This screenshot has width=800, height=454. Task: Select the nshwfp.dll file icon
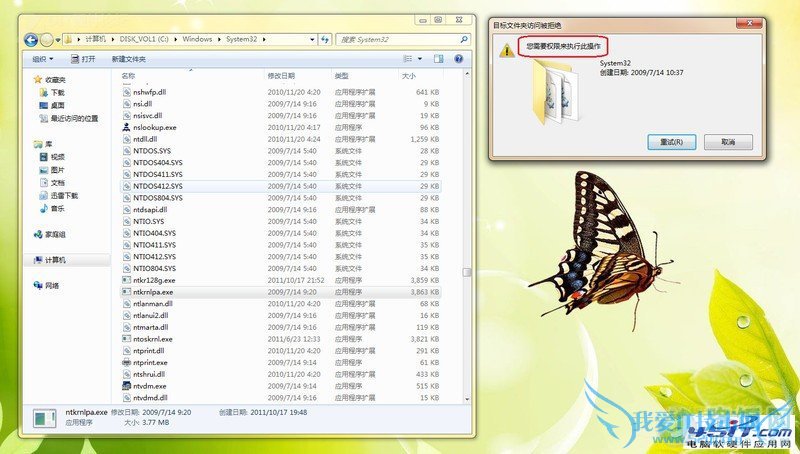(x=127, y=92)
